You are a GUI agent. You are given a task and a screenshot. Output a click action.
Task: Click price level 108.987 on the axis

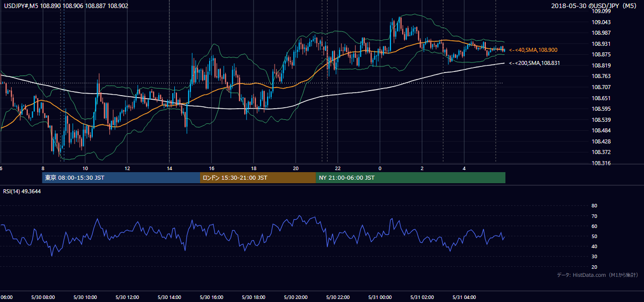pos(601,33)
